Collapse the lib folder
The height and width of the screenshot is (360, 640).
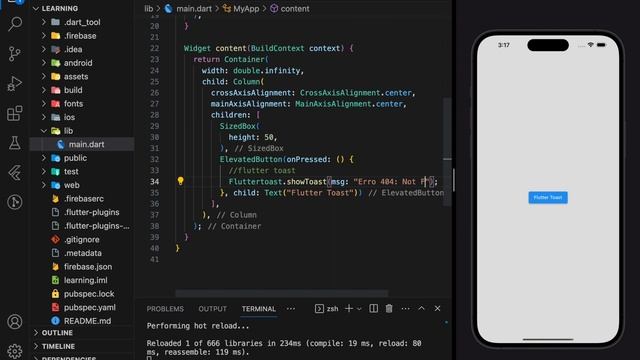click(x=44, y=131)
